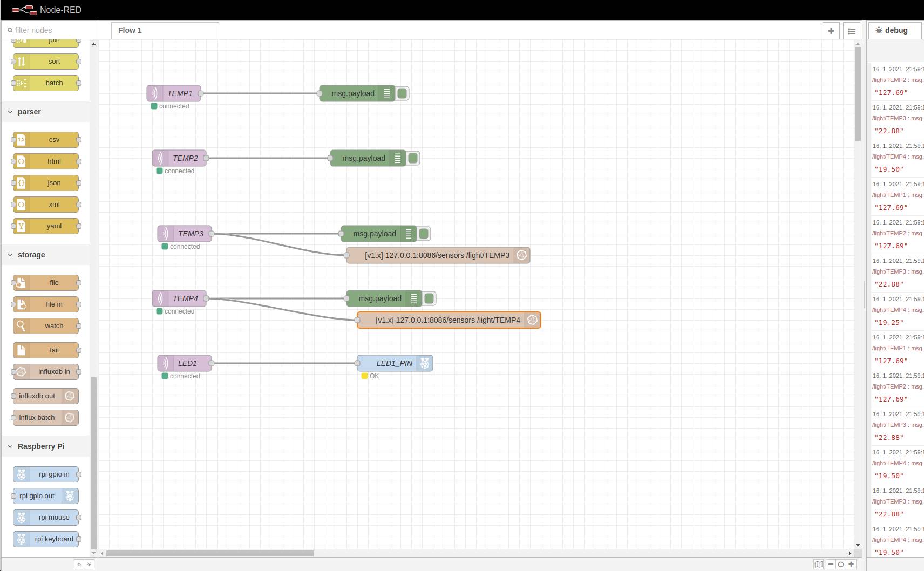Collapse the Raspberry Pi palette category
Image resolution: width=924 pixels, height=571 pixels.
click(x=10, y=446)
